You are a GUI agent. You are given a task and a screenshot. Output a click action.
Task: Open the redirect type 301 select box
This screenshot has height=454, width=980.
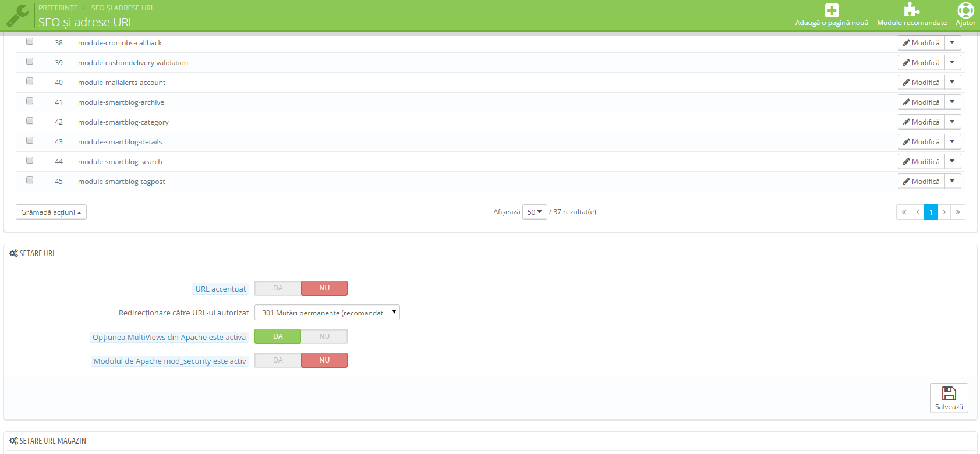click(327, 313)
